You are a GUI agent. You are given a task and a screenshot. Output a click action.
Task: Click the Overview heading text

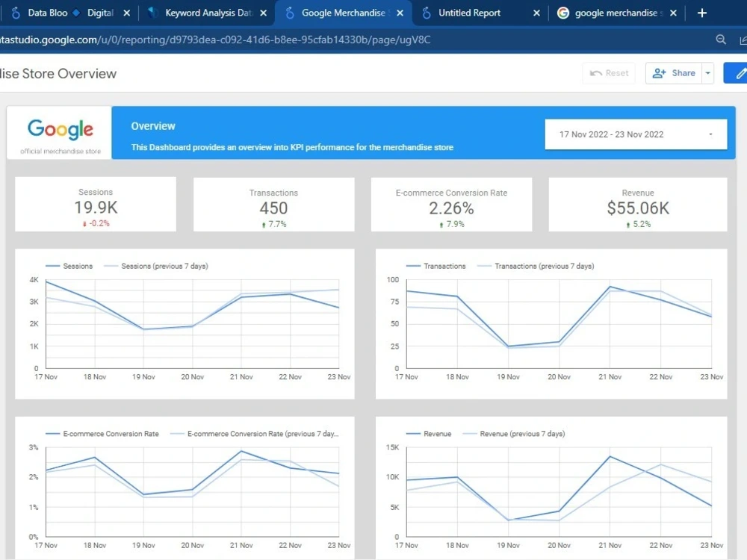153,126
